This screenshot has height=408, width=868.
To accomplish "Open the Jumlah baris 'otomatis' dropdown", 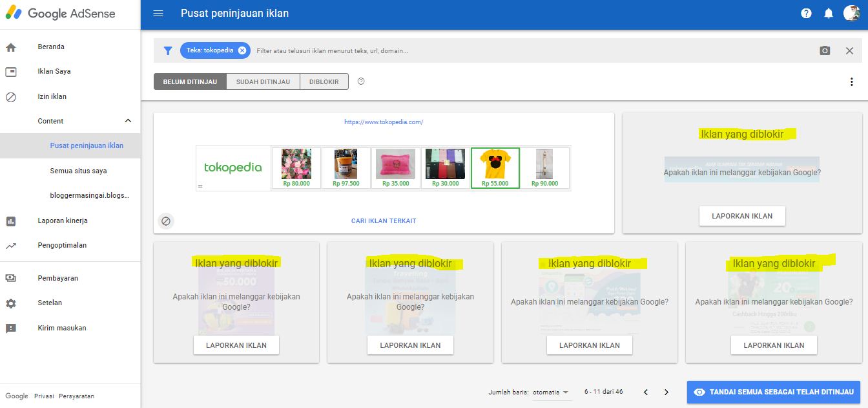I will tap(550, 392).
